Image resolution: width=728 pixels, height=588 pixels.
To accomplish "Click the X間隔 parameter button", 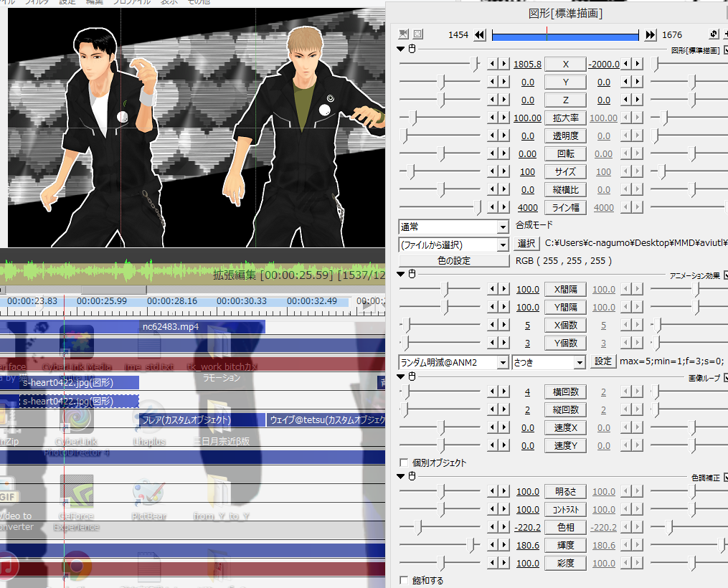I will pyautogui.click(x=565, y=289).
